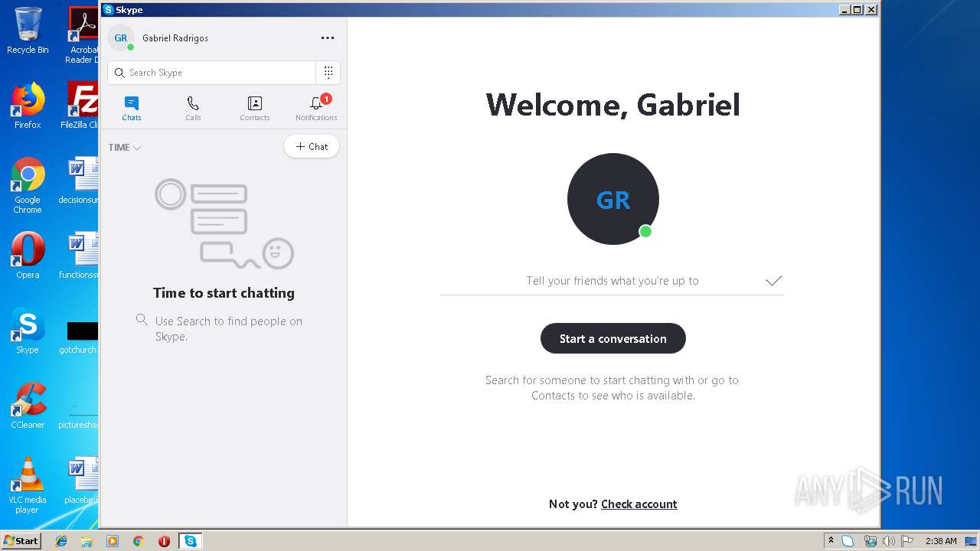
Task: Start a new chat with + Chat
Action: point(312,147)
